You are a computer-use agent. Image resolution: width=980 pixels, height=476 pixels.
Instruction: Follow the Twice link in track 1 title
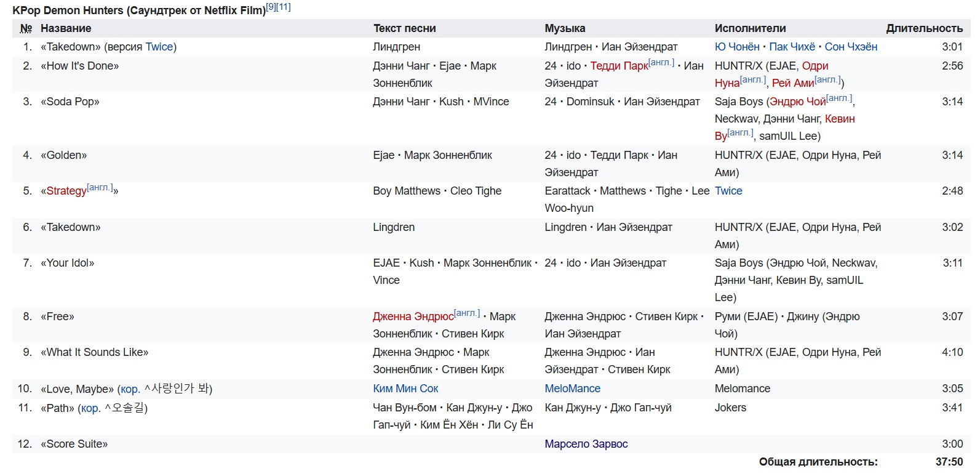159,47
